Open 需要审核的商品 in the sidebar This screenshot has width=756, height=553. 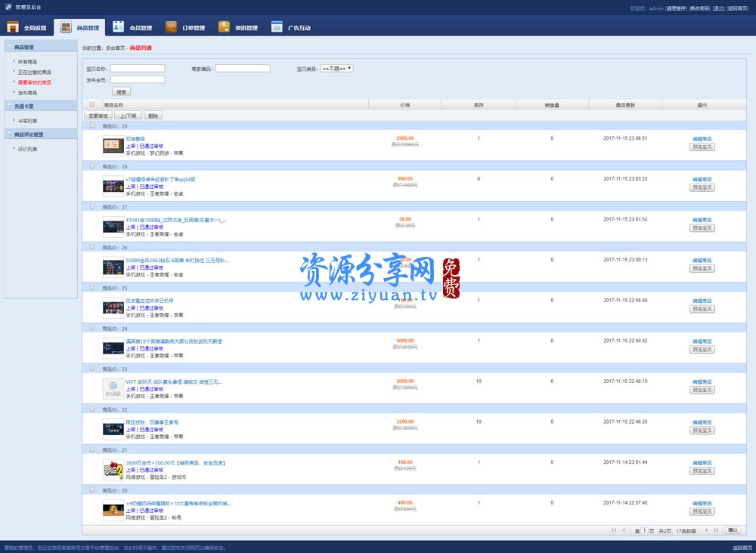(35, 82)
